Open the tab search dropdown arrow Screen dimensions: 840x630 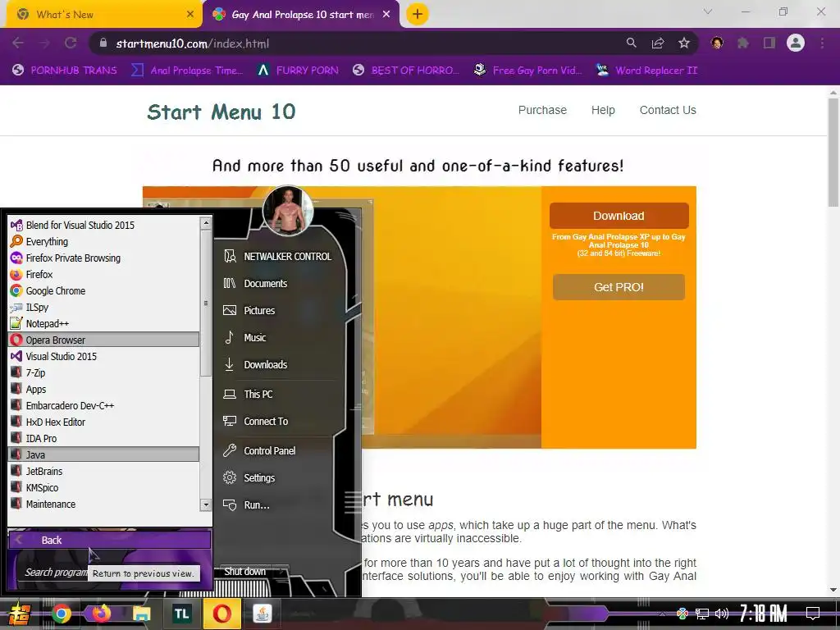pyautogui.click(x=708, y=11)
